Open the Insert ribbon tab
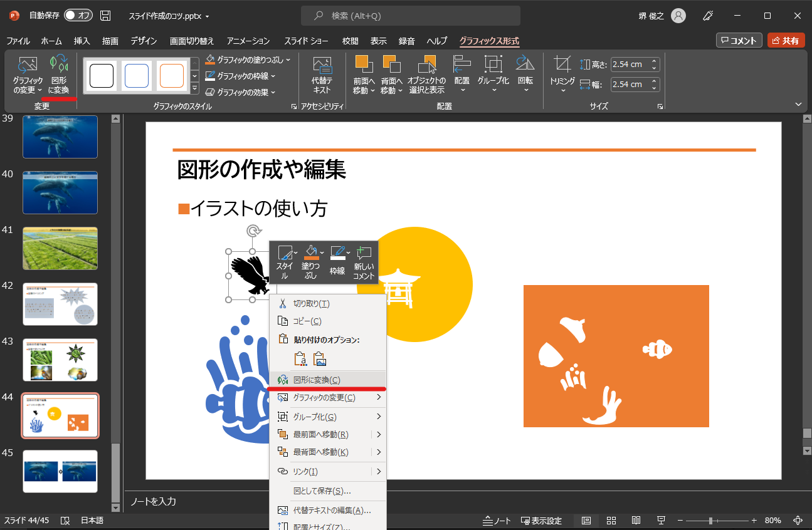812x530 pixels. [82, 41]
